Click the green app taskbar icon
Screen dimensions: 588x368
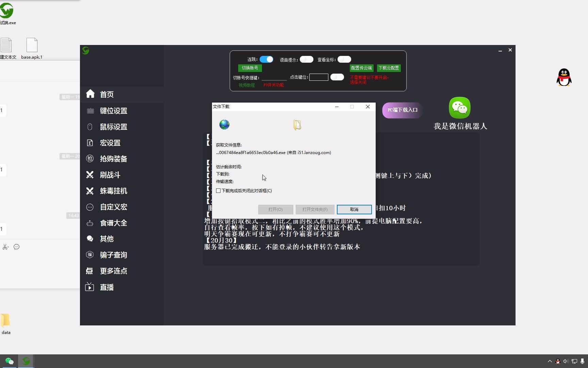(x=26, y=361)
